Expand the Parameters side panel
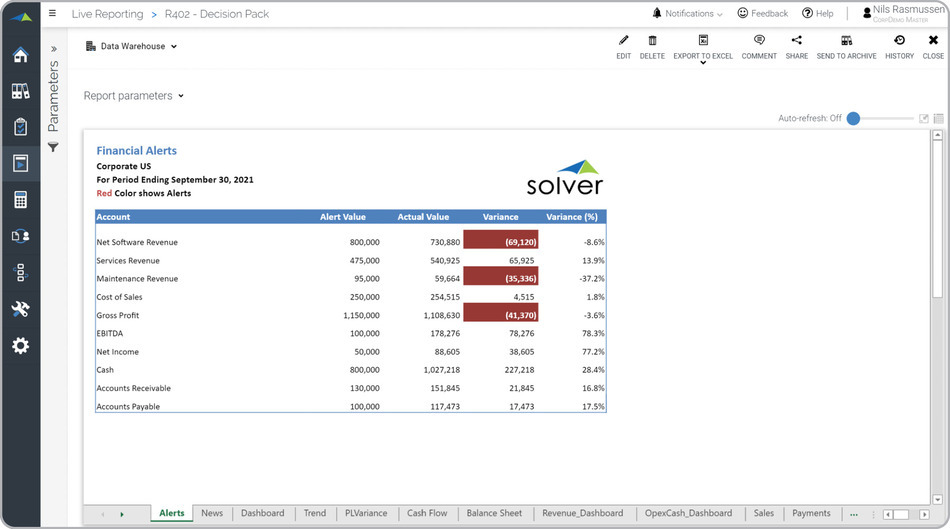This screenshot has height=529, width=950. pos(54,48)
